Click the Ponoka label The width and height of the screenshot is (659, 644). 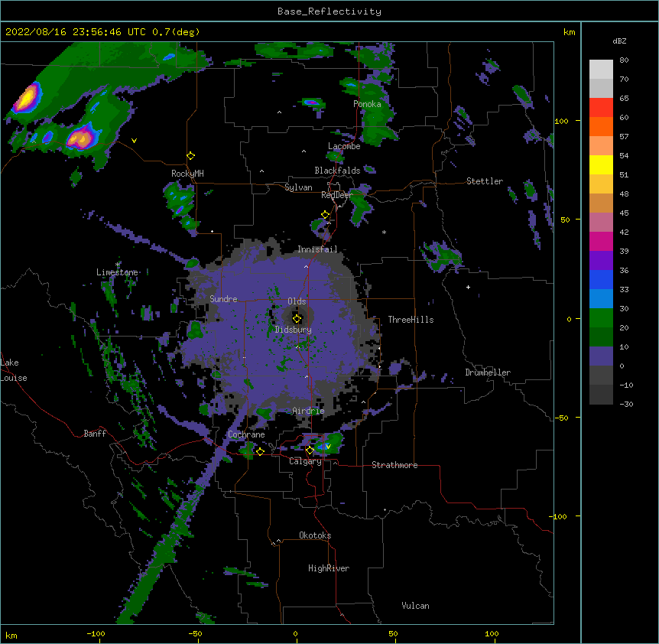(x=367, y=104)
